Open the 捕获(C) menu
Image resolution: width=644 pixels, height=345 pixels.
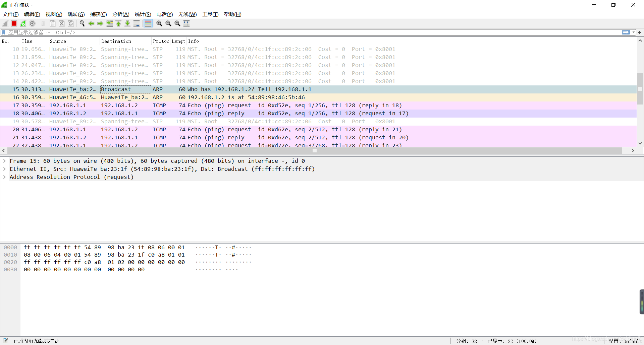pos(98,14)
